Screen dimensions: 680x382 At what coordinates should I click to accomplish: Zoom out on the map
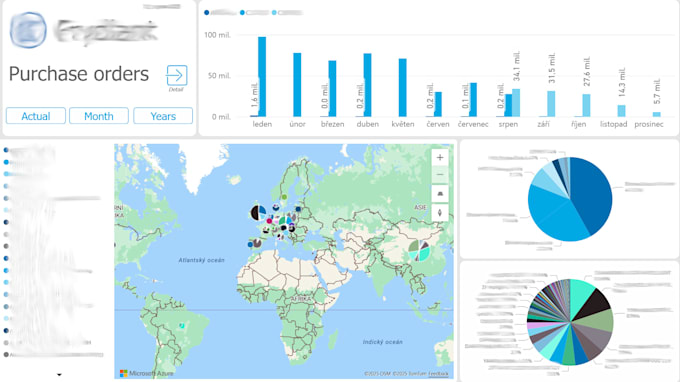[x=440, y=175]
